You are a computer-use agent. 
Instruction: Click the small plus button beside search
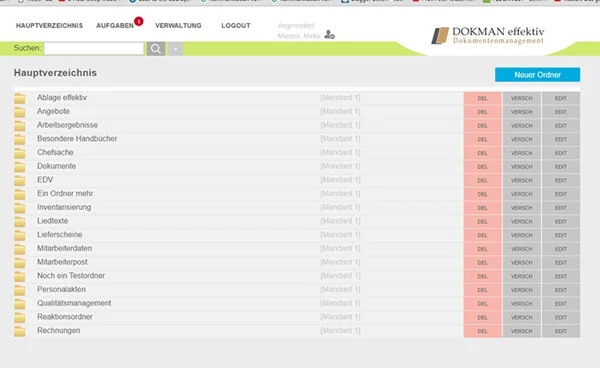click(x=176, y=49)
